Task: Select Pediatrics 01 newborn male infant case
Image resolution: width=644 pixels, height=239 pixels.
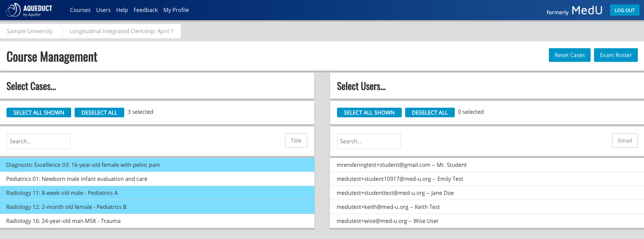Action: tap(157, 179)
